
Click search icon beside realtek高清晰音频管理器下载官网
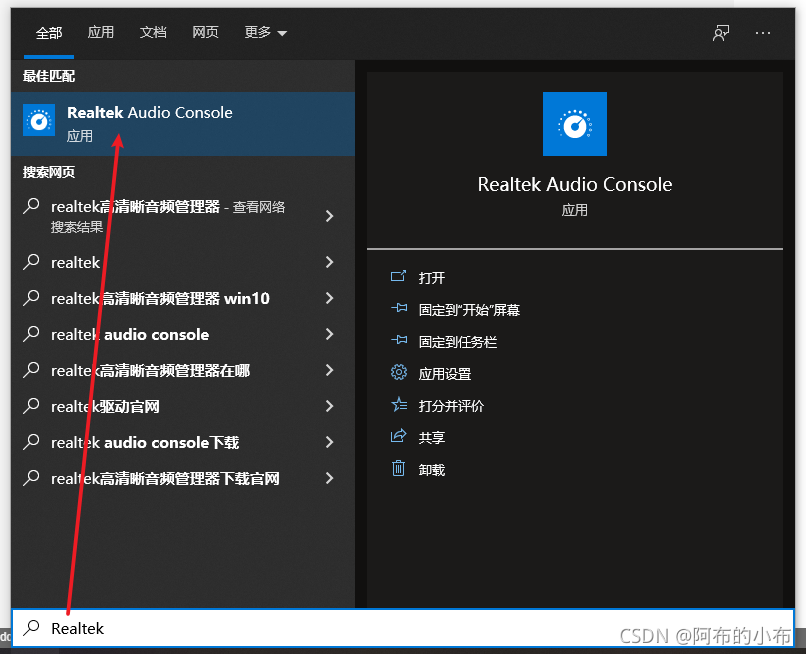(31, 478)
